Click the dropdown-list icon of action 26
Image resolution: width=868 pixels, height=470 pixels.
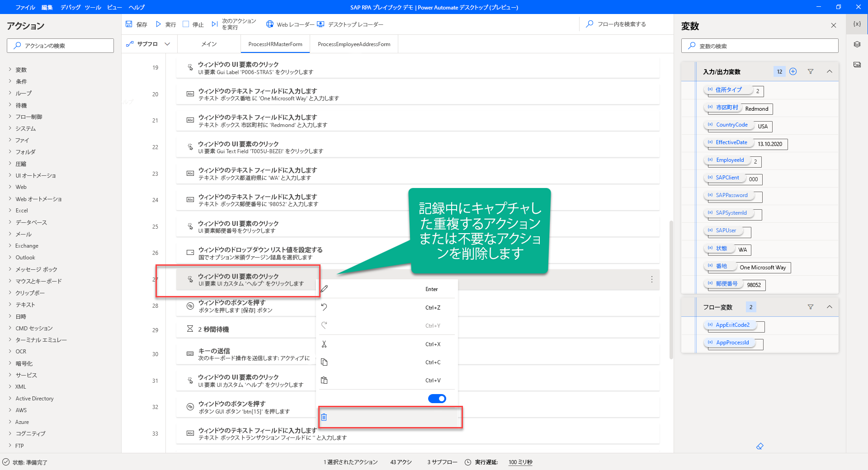tap(190, 253)
